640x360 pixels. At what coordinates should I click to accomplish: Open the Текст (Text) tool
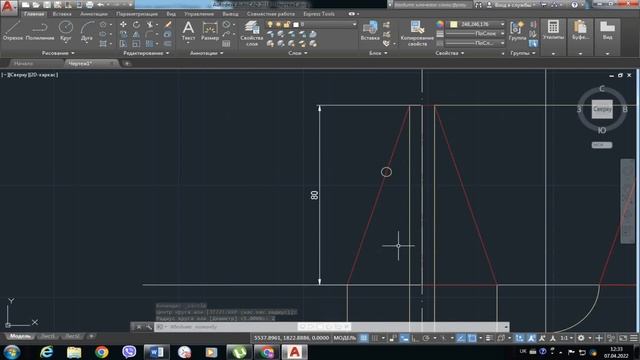click(x=188, y=31)
